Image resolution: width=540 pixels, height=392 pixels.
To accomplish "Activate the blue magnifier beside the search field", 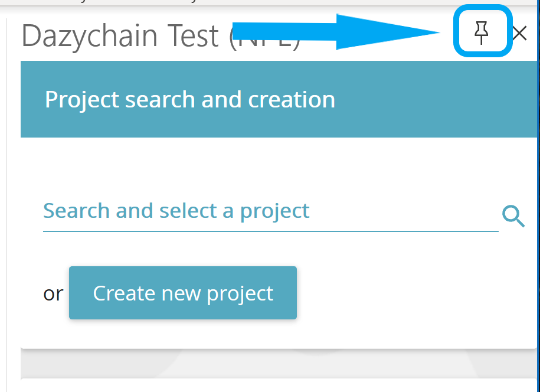I will [x=513, y=217].
